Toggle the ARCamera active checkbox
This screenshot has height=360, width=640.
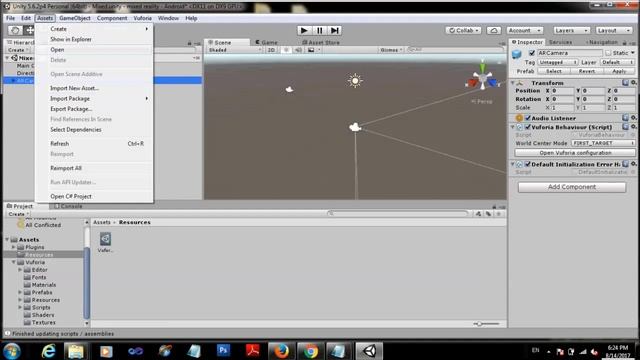pyautogui.click(x=532, y=53)
